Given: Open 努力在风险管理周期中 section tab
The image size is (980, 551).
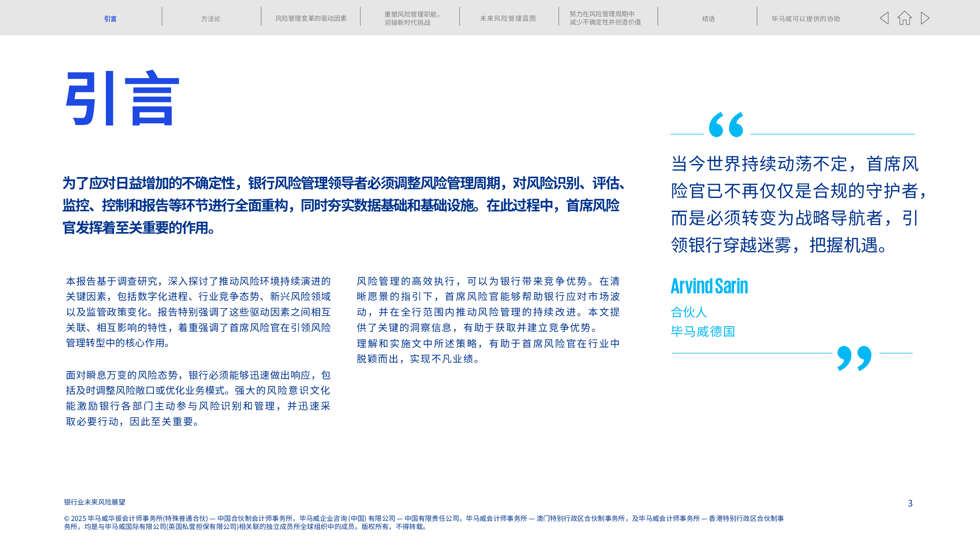Looking at the screenshot, I should tap(605, 18).
